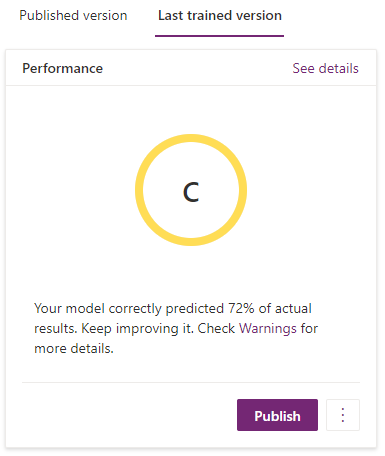Follow the Warnings link in the description
385x456 pixels.
click(268, 329)
